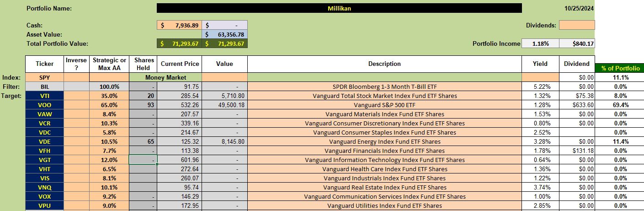
Task: Click the VTI ticker cell
Action: point(44,96)
